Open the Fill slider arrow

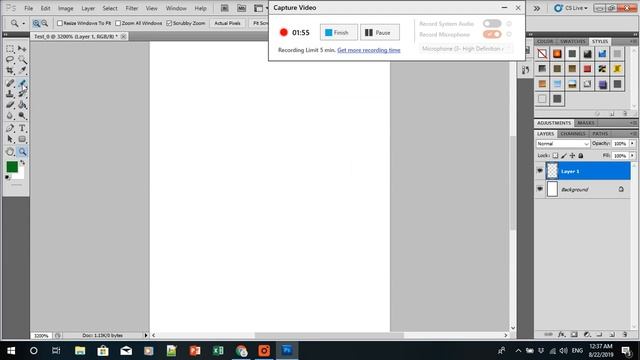(x=632, y=156)
